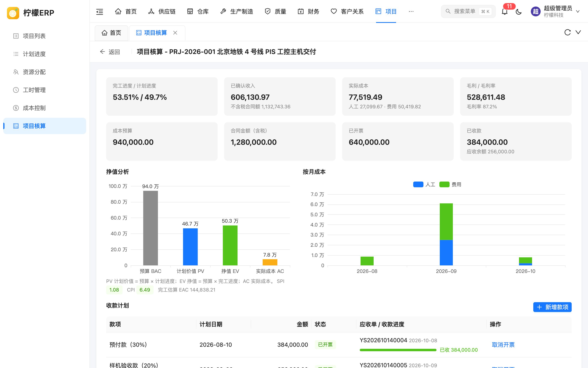The width and height of the screenshot is (588, 368).
Task: Open 计划进度 in the sidebar
Action: tap(45, 54)
